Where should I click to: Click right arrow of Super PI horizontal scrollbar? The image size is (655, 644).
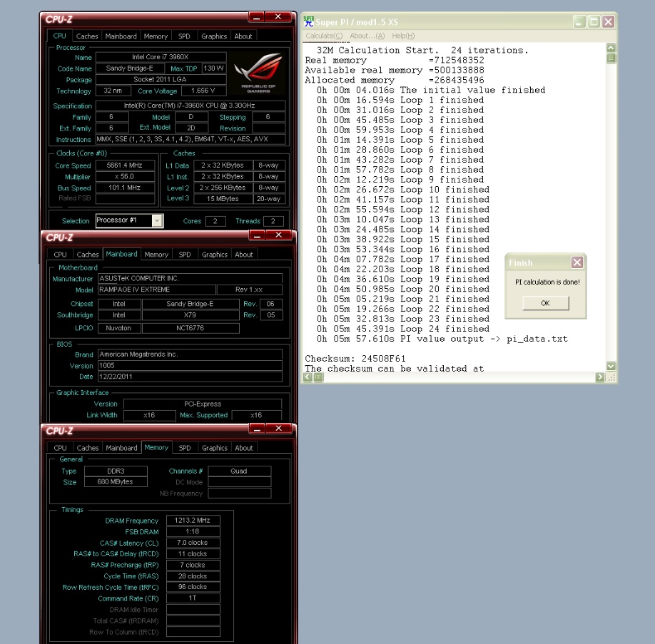(x=600, y=377)
